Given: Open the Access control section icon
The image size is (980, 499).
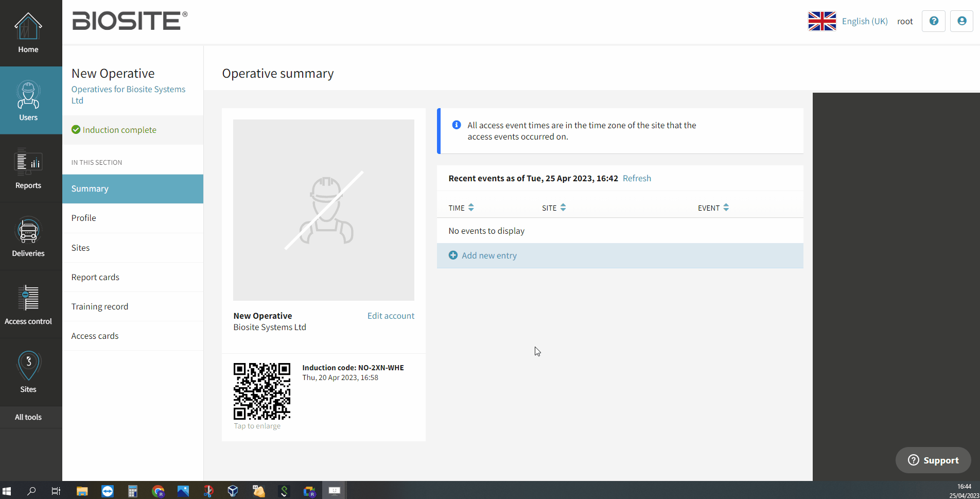Looking at the screenshot, I should click(28, 298).
